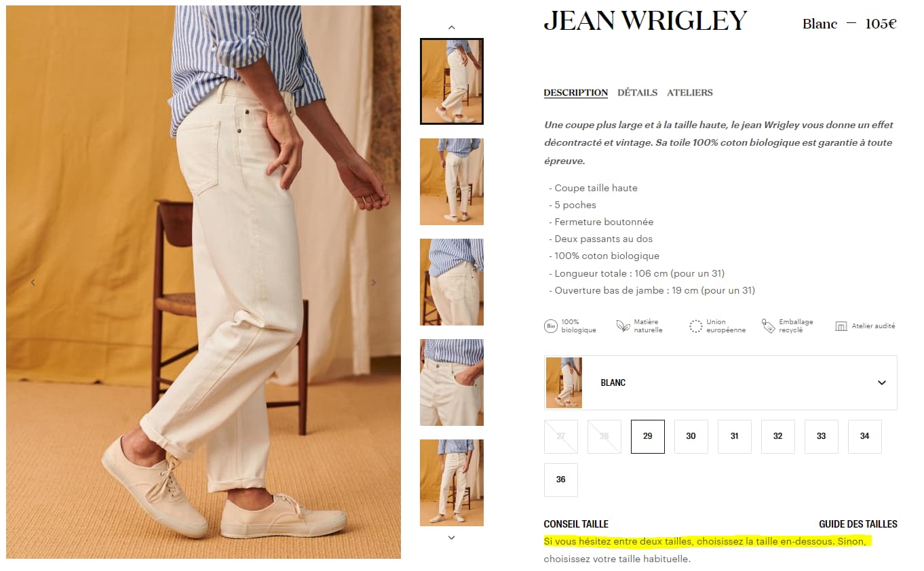Click the Matière naturelle leaf icon
The height and width of the screenshot is (571, 924).
click(623, 326)
